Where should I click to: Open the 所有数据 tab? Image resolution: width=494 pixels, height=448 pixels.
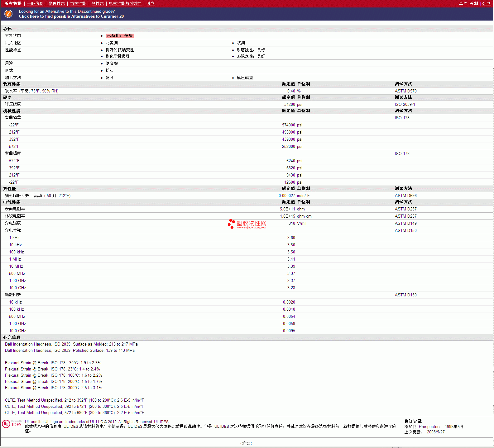click(x=13, y=4)
